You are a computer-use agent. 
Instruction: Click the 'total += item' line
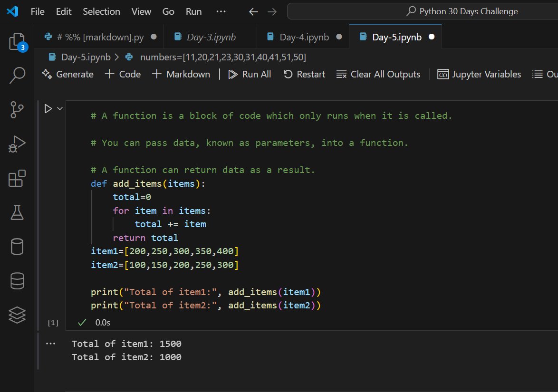pos(170,224)
